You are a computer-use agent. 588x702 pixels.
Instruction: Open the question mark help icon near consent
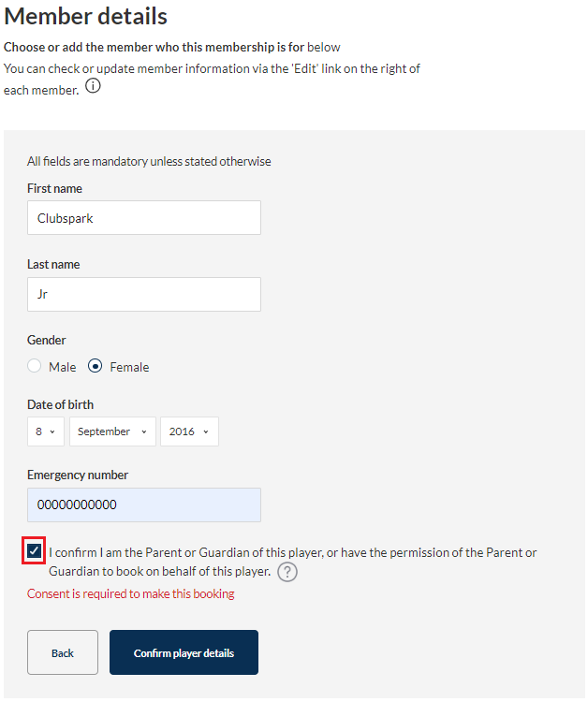click(x=287, y=572)
